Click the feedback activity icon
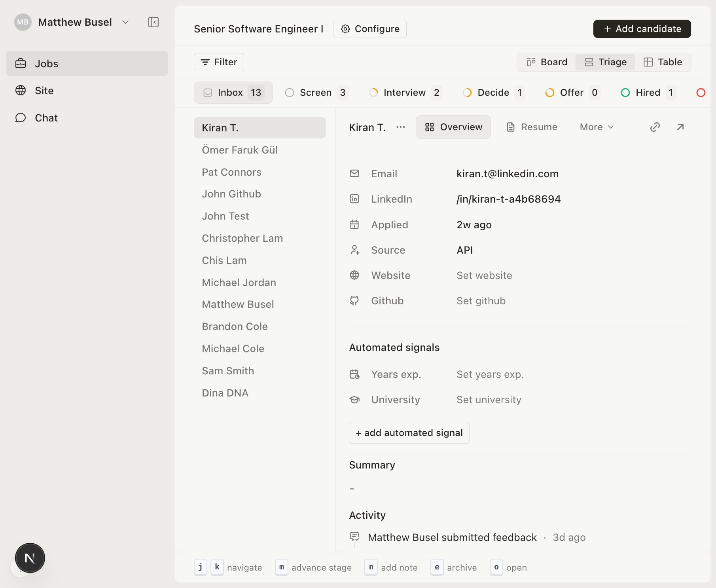This screenshot has height=588, width=716. [354, 537]
